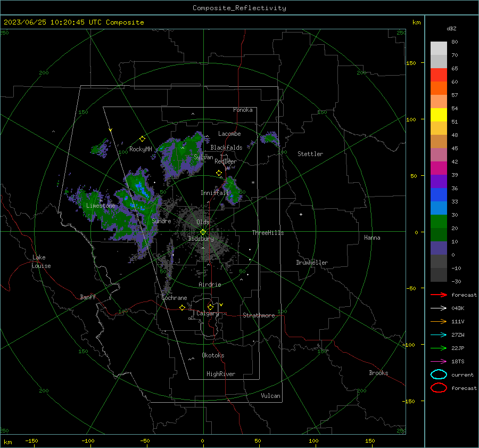The height and width of the screenshot is (448, 479).
Task: Click yellow diamond marker near RockyMH
Action: [142, 139]
